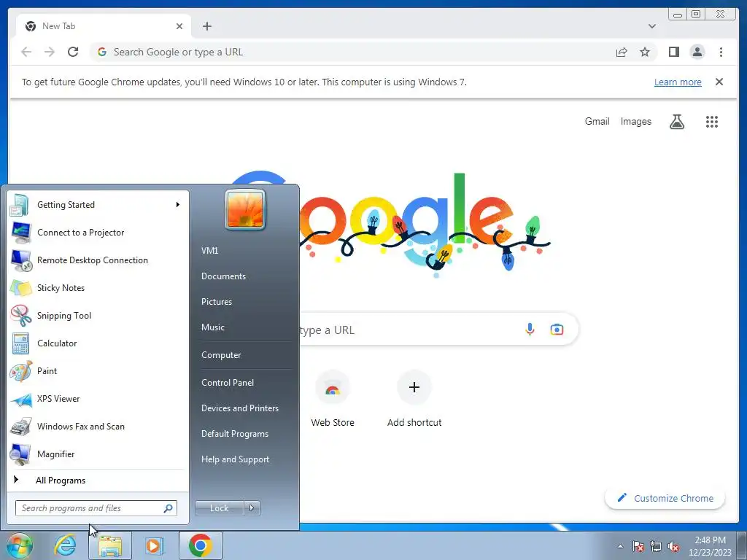Click the Chrome taskbar icon
The image size is (747, 560).
(200, 545)
